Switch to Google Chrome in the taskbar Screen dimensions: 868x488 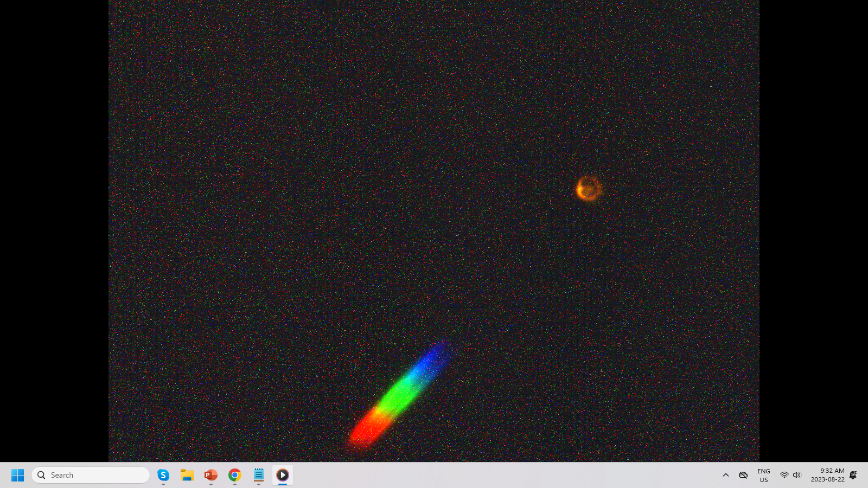click(235, 475)
